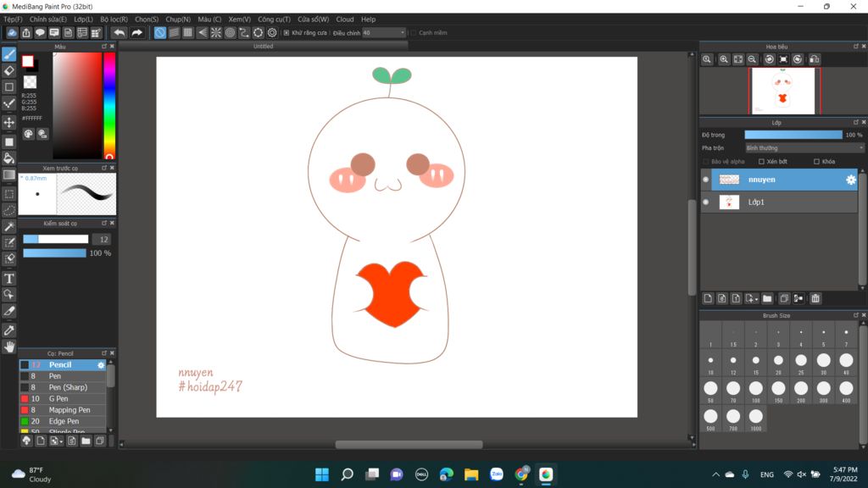Create new layer folder icon
The image size is (868, 488).
tap(767, 299)
